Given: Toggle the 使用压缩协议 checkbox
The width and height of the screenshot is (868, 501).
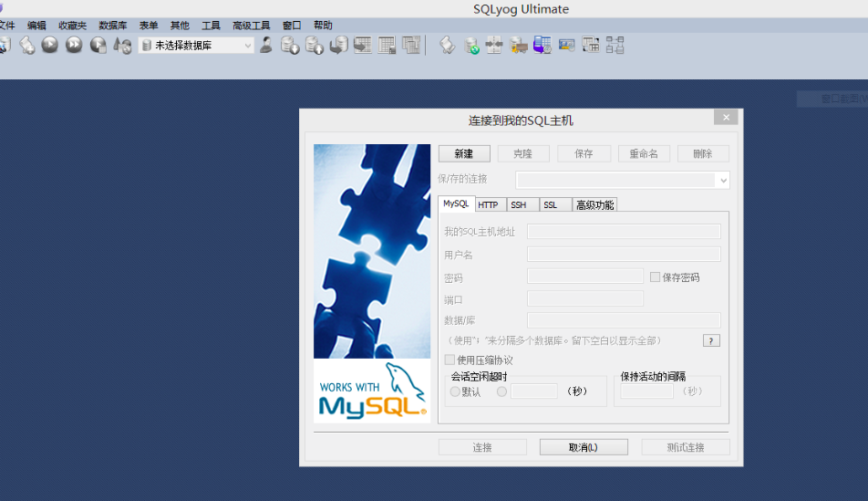Looking at the screenshot, I should [x=450, y=360].
